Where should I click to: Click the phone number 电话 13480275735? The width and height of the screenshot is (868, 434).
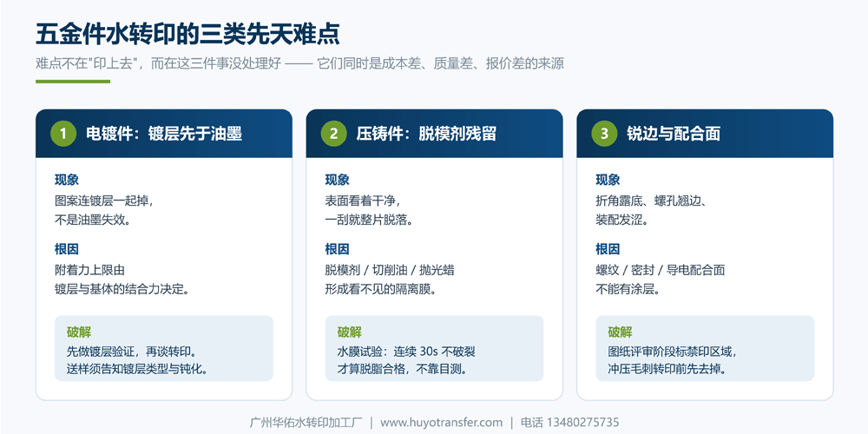(569, 423)
